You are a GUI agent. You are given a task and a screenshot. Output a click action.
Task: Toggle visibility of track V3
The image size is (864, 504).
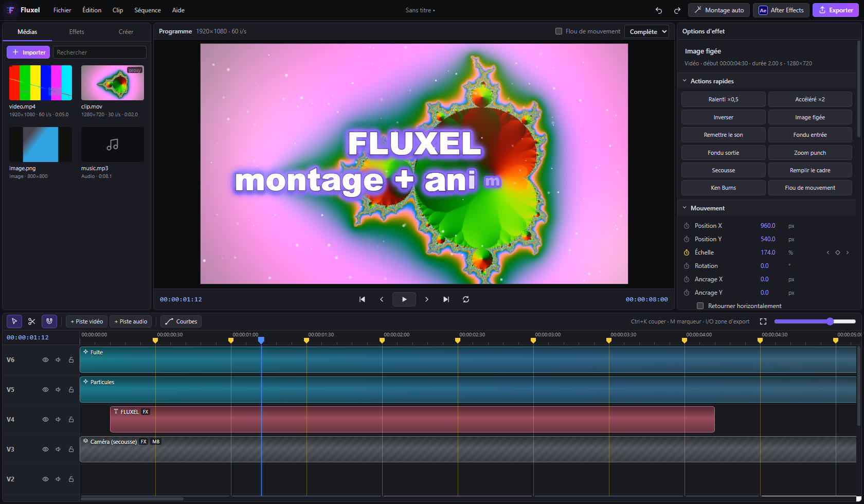(x=45, y=449)
